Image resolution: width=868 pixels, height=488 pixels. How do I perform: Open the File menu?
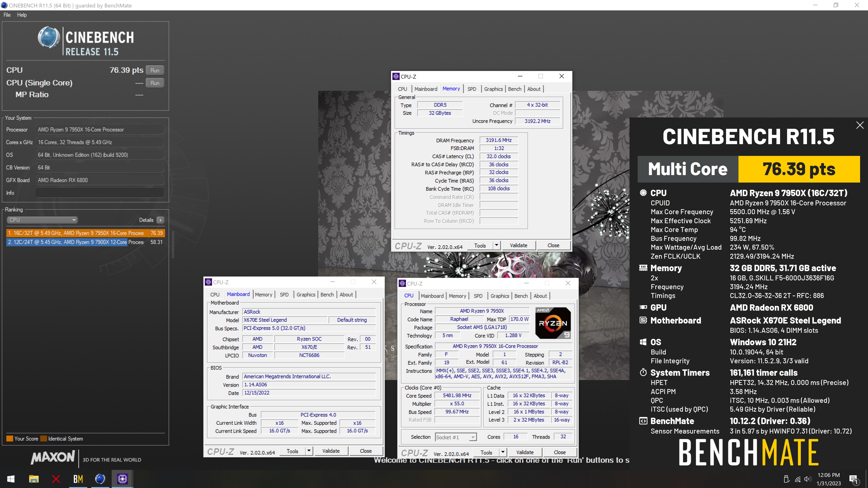[x=7, y=15]
